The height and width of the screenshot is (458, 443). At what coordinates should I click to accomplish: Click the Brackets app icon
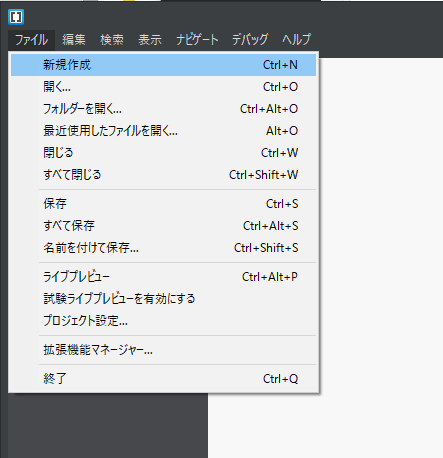click(x=16, y=17)
